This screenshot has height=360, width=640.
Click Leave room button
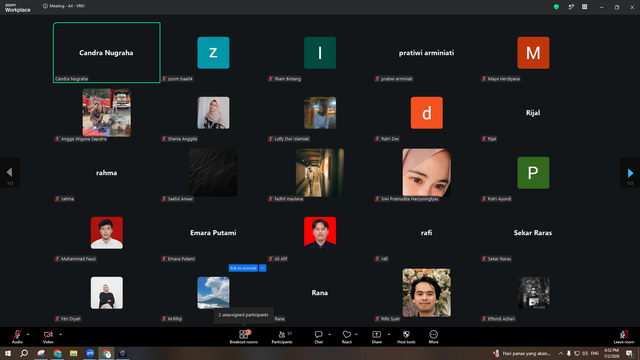coord(624,337)
